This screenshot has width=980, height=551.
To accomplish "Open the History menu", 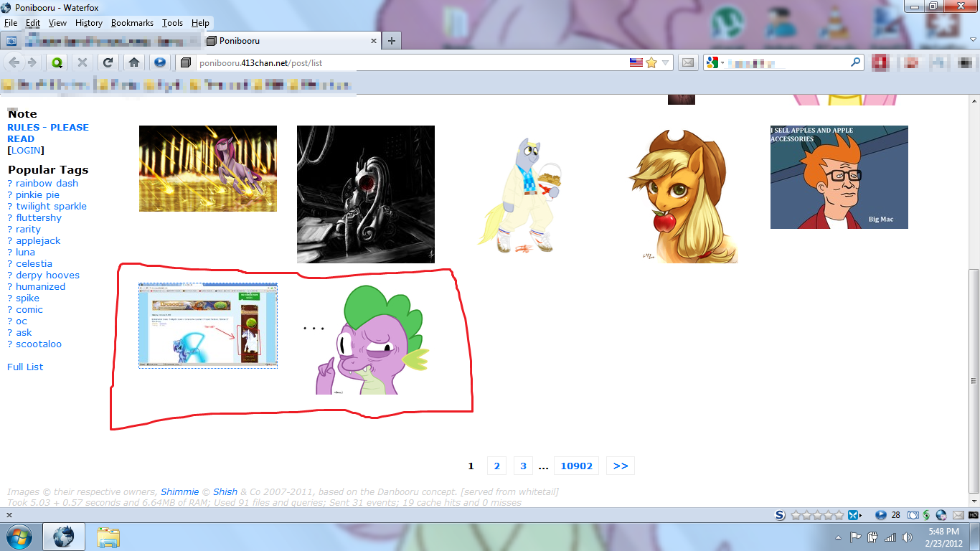I will click(x=89, y=23).
